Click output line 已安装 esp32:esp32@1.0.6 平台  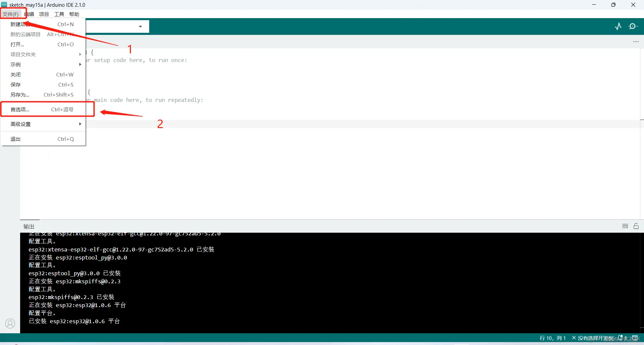tap(74, 321)
